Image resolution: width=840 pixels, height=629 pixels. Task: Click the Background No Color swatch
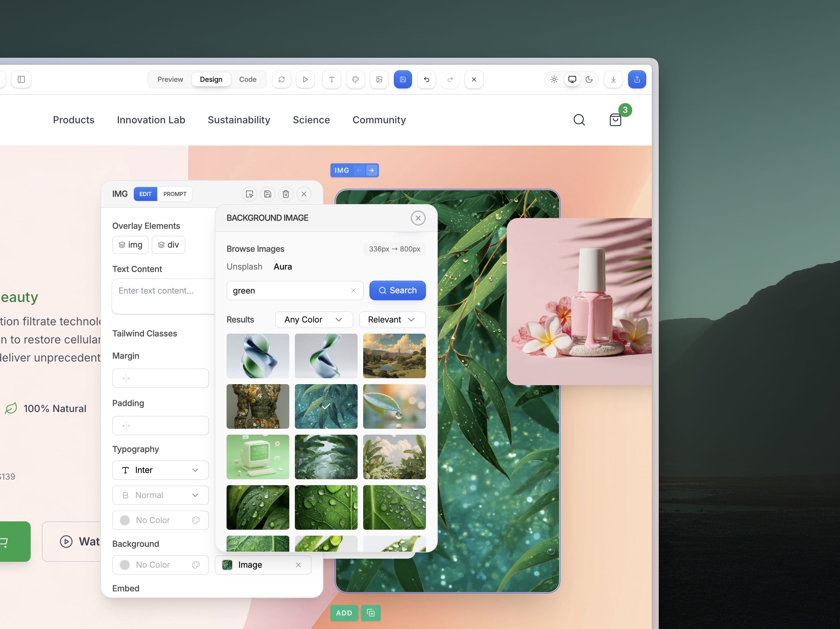tap(125, 565)
